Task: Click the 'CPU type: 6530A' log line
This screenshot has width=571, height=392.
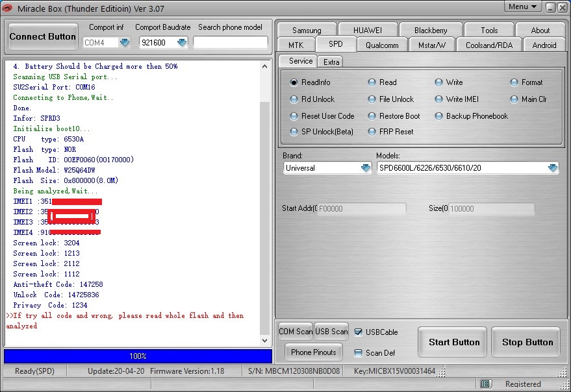Action: (x=49, y=139)
